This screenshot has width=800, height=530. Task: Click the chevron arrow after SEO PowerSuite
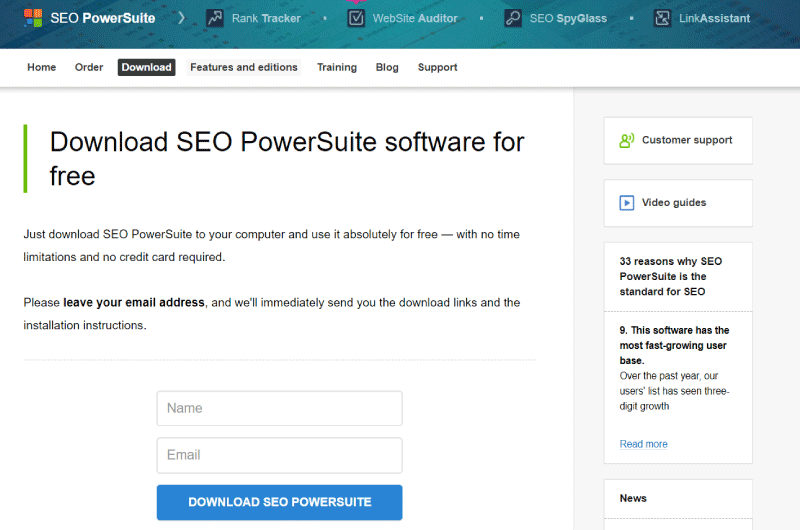click(182, 18)
